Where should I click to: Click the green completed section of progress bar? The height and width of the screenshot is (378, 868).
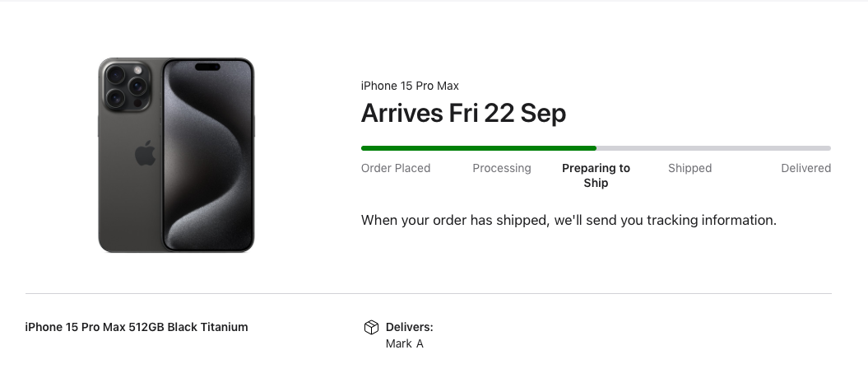click(x=477, y=148)
